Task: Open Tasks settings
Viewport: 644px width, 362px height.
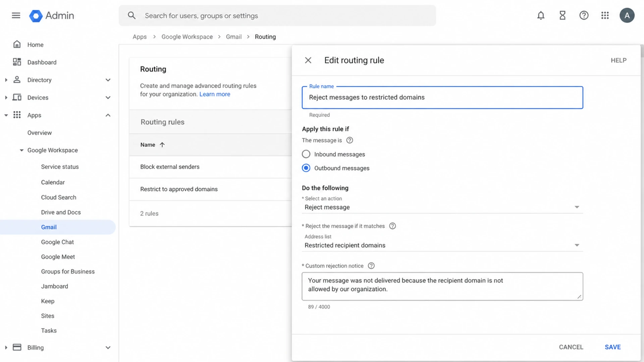Action: [x=49, y=330]
